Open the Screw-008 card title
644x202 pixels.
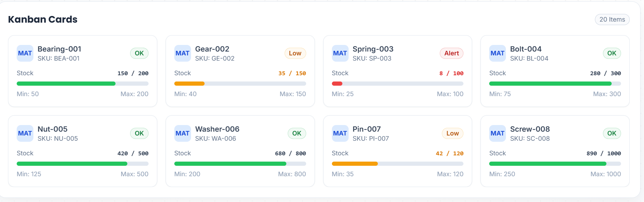pyautogui.click(x=530, y=129)
